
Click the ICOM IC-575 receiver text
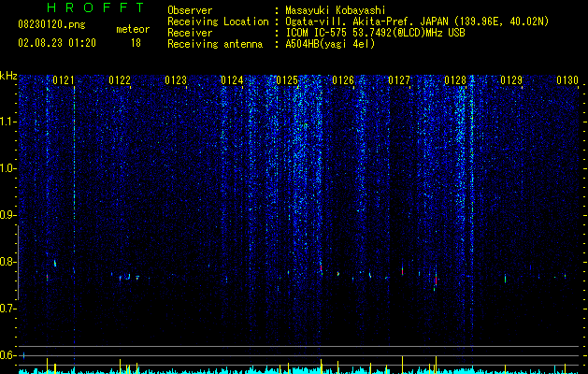[375, 33]
